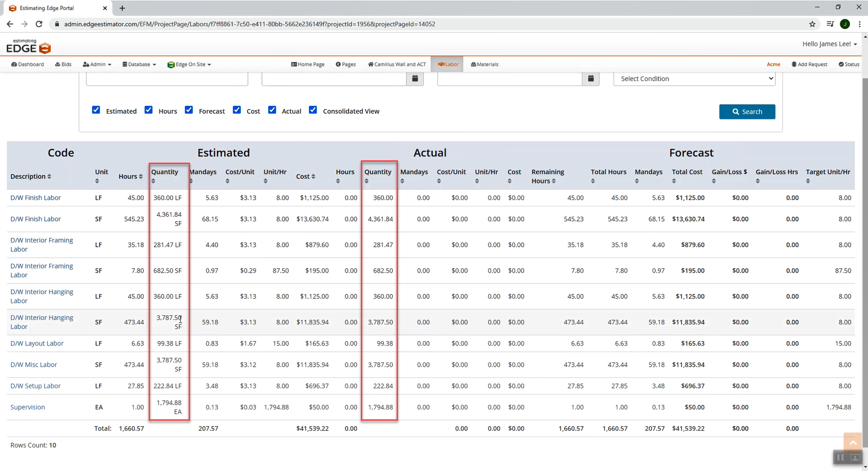Click the Estimating Edge logo
868x471 pixels.
[29, 47]
